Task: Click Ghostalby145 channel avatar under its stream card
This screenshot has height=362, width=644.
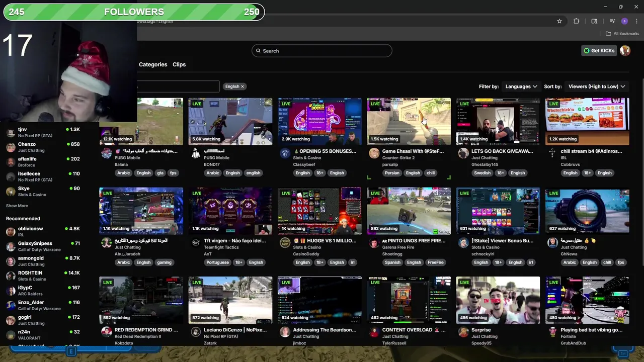Action: click(463, 153)
